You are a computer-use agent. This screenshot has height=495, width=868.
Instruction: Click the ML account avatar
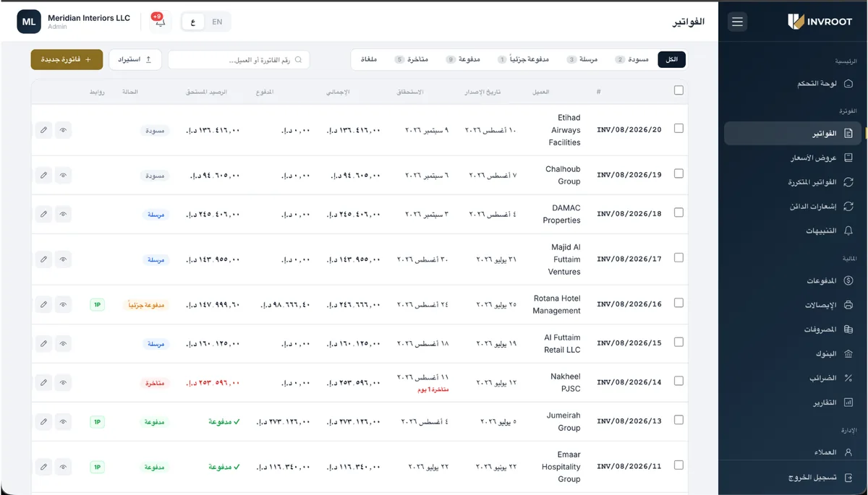29,22
